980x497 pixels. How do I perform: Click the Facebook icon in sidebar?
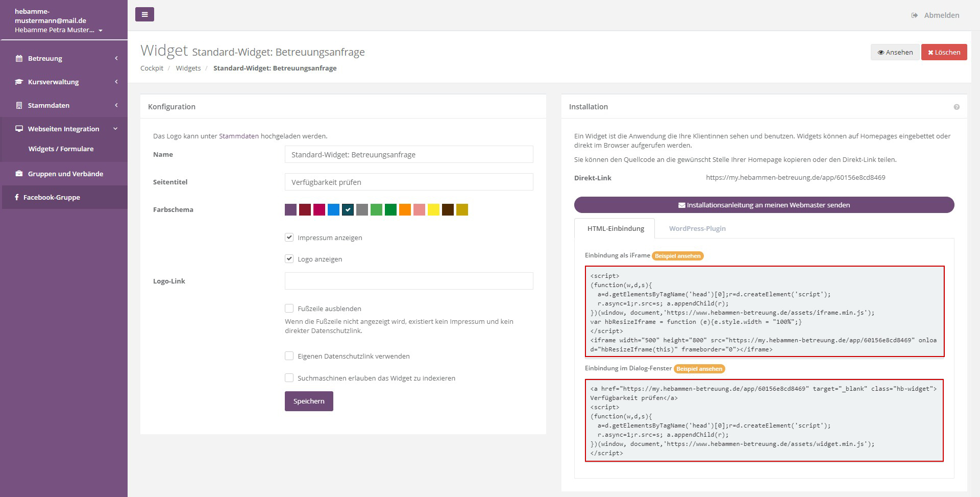[x=17, y=197]
